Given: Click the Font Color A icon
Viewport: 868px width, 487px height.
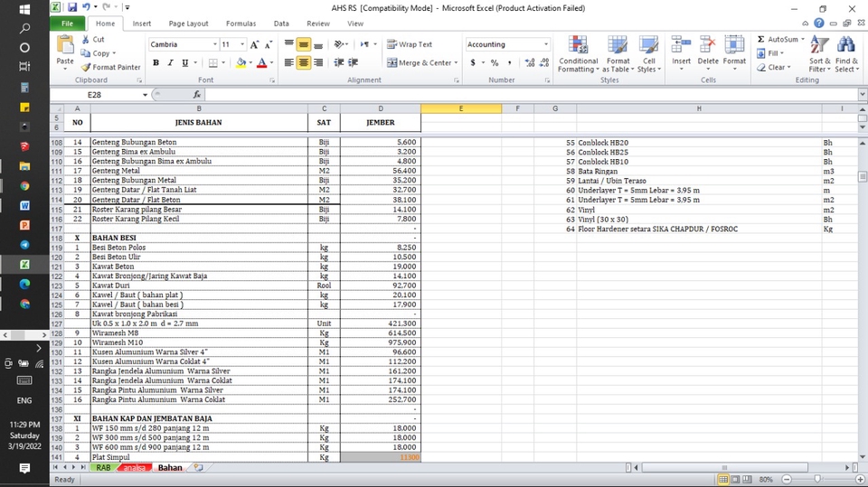Looking at the screenshot, I should (262, 63).
